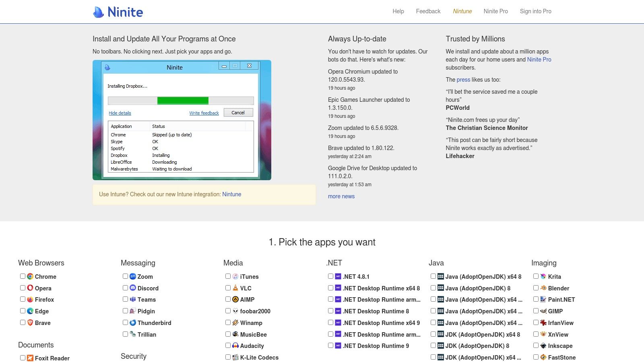644x362 pixels.
Task: Click the Foxit Reader icon
Action: coord(30,358)
